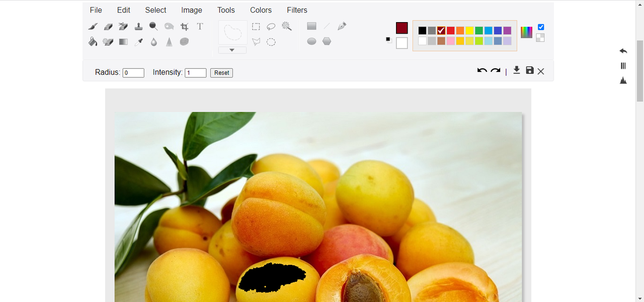Pick the bright red palette swatch
The width and height of the screenshot is (644, 302).
coord(451,31)
